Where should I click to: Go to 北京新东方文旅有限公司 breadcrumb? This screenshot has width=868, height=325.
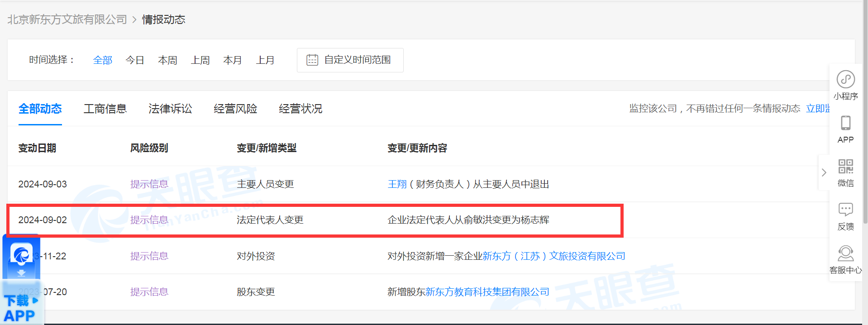point(67,19)
